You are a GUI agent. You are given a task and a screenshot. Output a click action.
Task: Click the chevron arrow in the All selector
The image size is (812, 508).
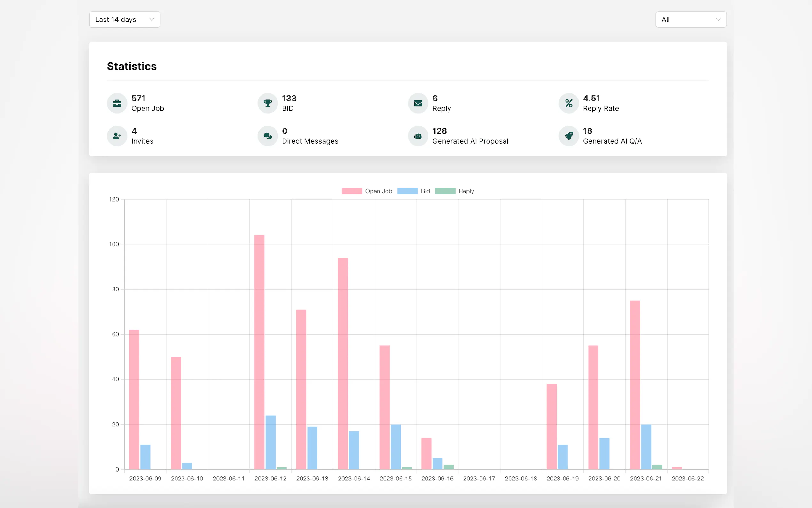(x=718, y=20)
